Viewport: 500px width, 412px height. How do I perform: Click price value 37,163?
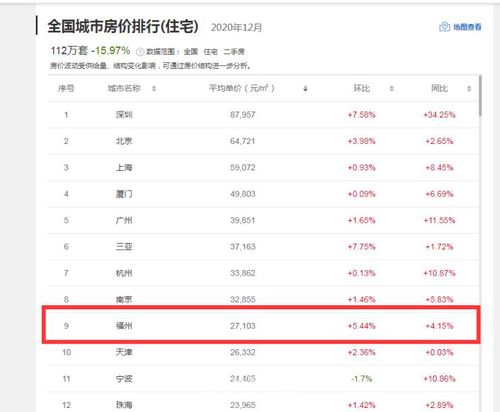[243, 247]
